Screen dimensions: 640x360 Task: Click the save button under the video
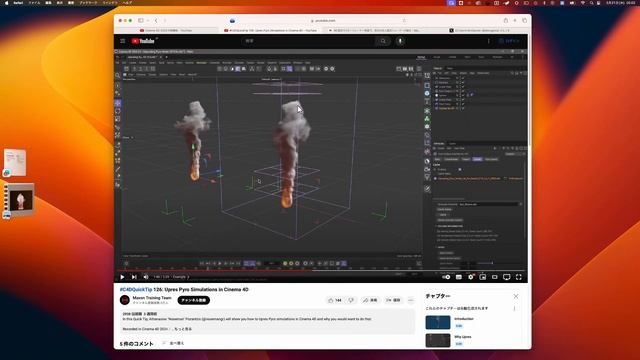[393, 300]
